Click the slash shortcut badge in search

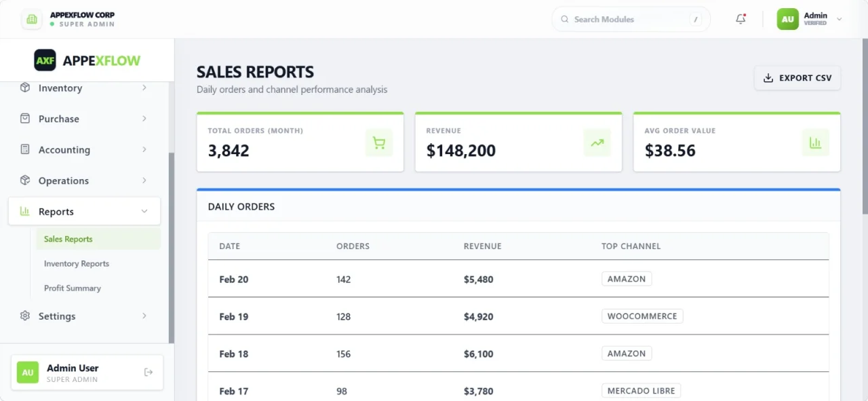point(696,19)
